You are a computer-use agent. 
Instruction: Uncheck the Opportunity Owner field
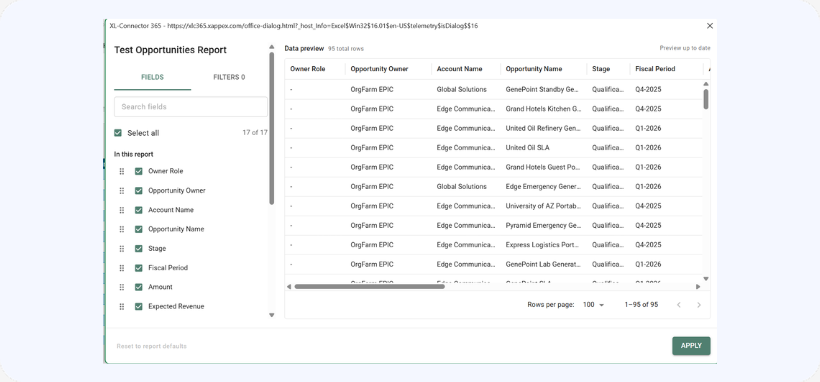coord(139,190)
